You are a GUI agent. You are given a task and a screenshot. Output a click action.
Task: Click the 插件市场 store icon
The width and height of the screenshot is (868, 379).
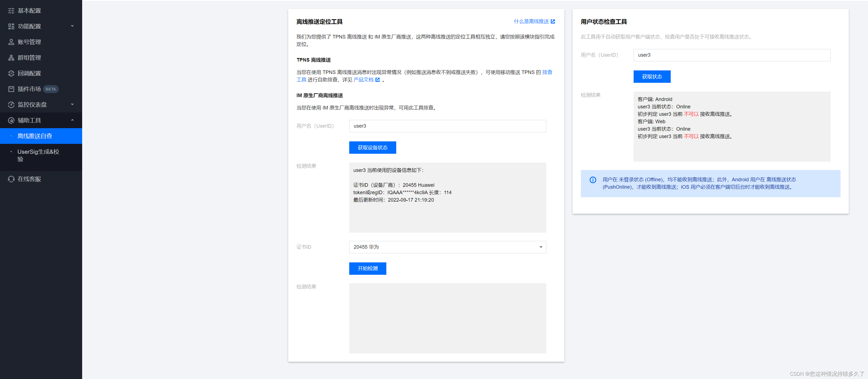pyautogui.click(x=11, y=89)
